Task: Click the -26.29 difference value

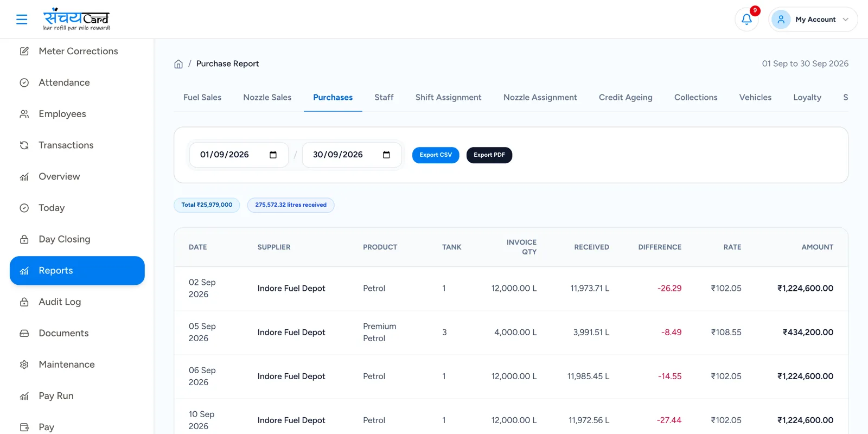Action: [x=669, y=289]
